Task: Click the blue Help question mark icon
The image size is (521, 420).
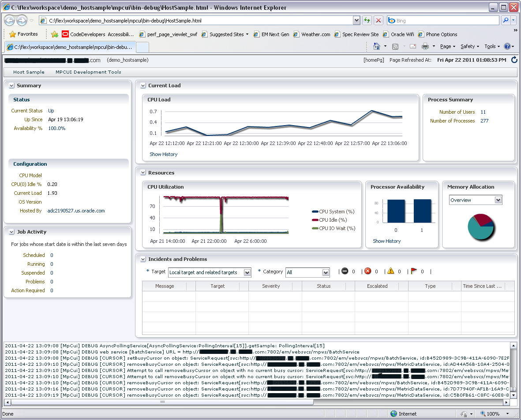Action: coord(507,46)
